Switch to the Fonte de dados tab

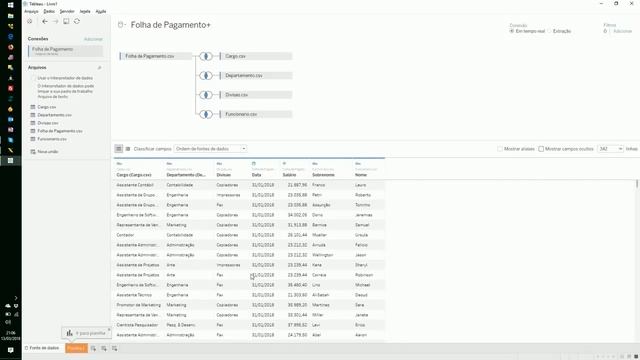42,348
